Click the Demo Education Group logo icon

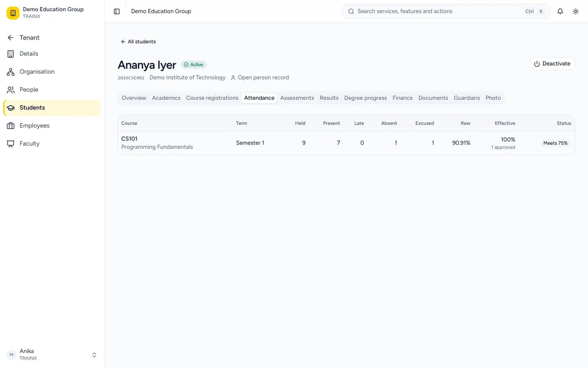[13, 13]
